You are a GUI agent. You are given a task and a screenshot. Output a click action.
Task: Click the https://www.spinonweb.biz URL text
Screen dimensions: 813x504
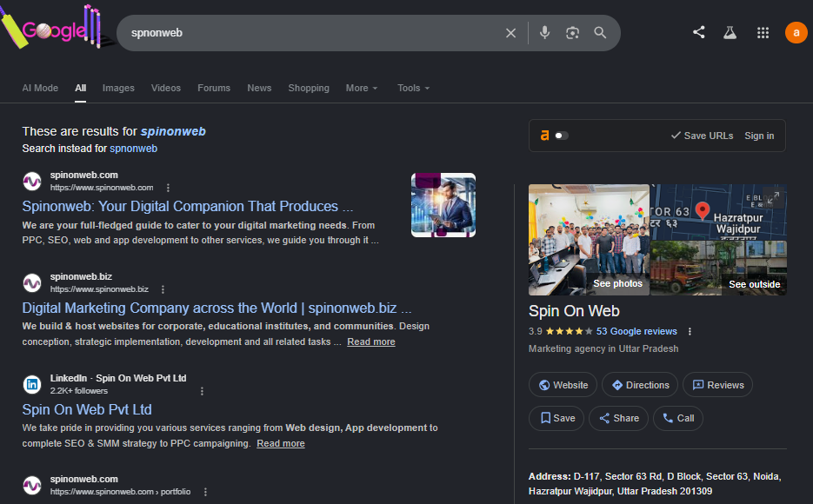(x=99, y=289)
